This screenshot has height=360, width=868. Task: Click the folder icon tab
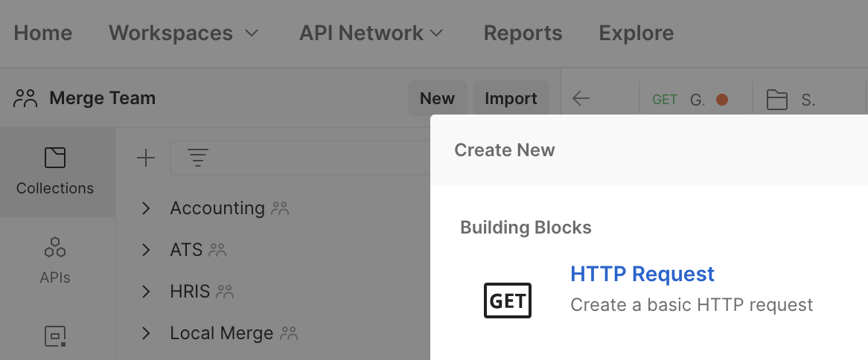point(777,100)
